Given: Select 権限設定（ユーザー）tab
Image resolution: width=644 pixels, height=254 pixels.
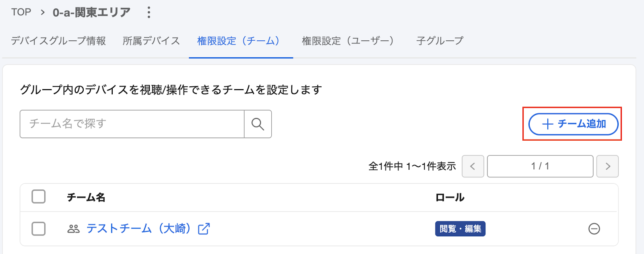Looking at the screenshot, I should tap(347, 41).
